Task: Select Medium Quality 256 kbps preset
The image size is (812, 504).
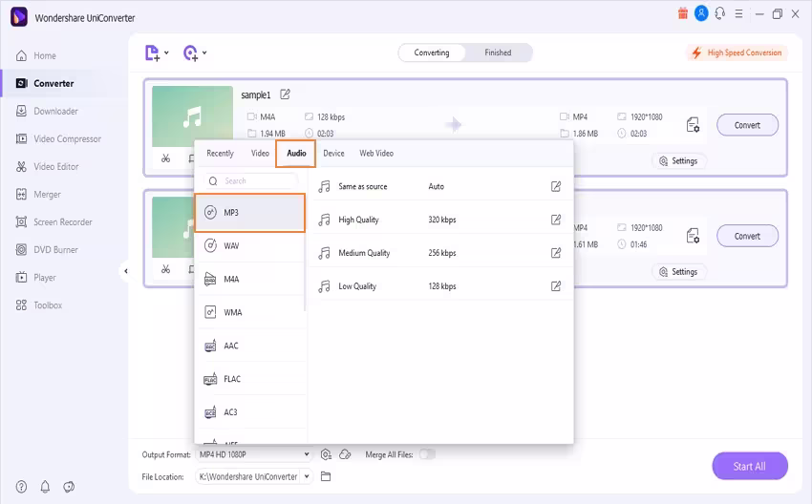Action: pos(441,253)
